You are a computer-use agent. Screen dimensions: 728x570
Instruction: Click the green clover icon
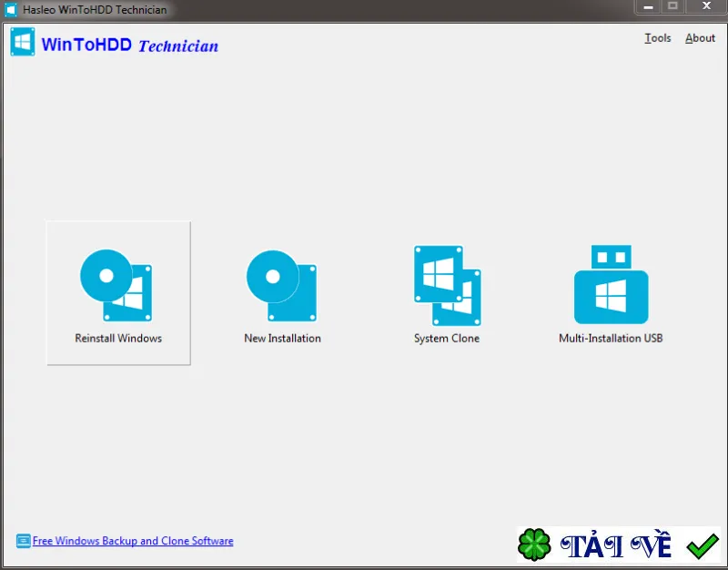(534, 545)
